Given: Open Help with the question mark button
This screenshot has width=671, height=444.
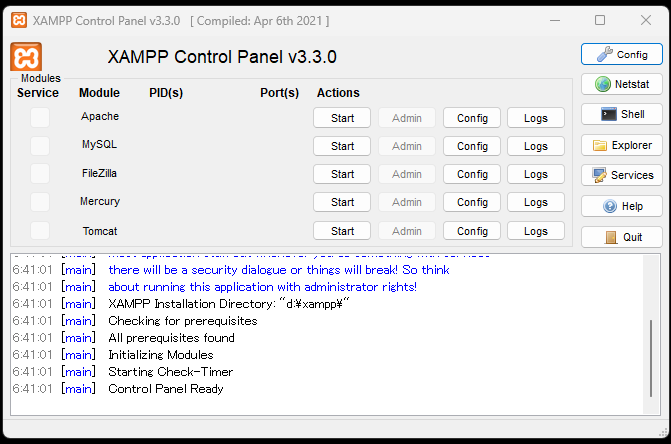Looking at the screenshot, I should pos(621,206).
